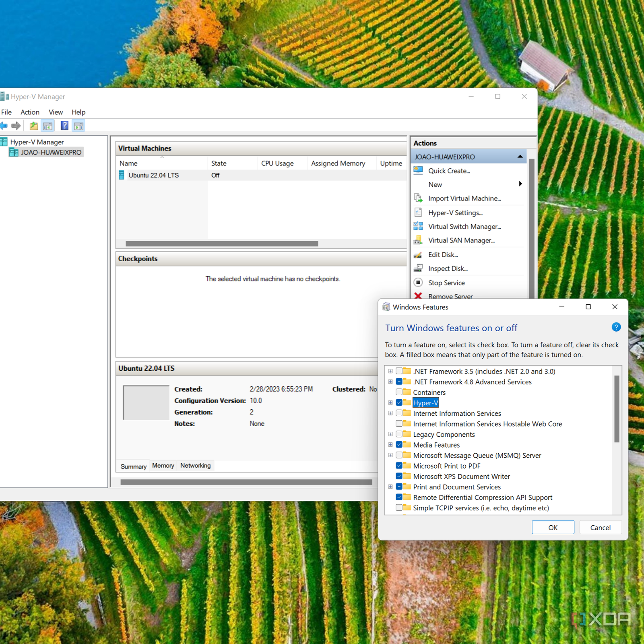Viewport: 644px width, 644px height.
Task: Open Virtual SAN Manager
Action: tap(461, 240)
